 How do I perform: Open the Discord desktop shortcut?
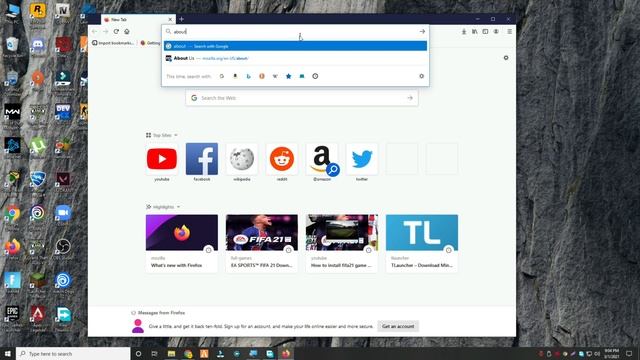(38, 45)
